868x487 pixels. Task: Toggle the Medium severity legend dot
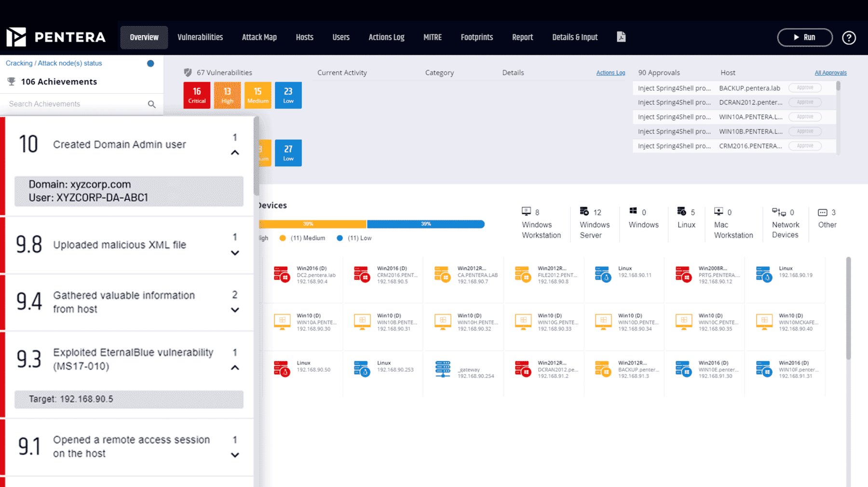pos(283,238)
